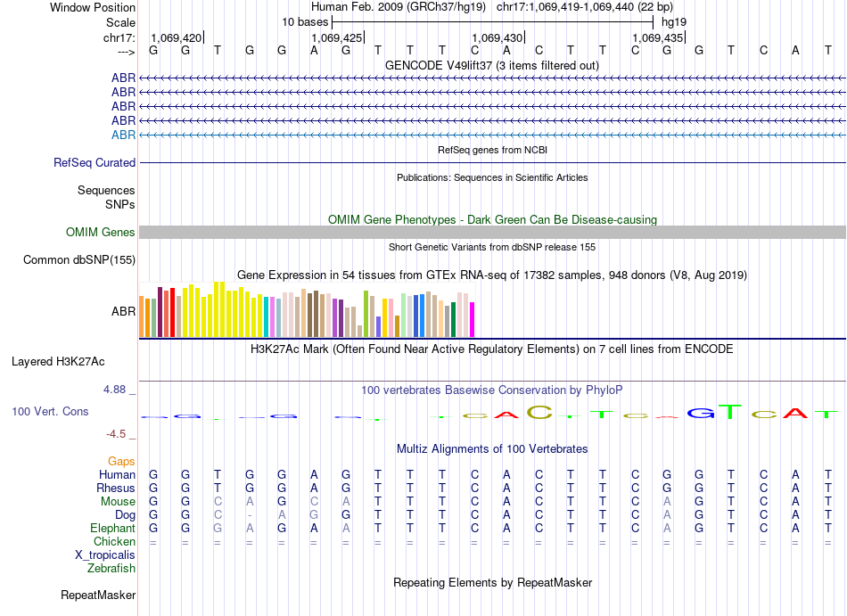Image resolution: width=847 pixels, height=616 pixels.
Task: Open Short Genetic Variants from dbSNP title
Action: tap(492, 247)
